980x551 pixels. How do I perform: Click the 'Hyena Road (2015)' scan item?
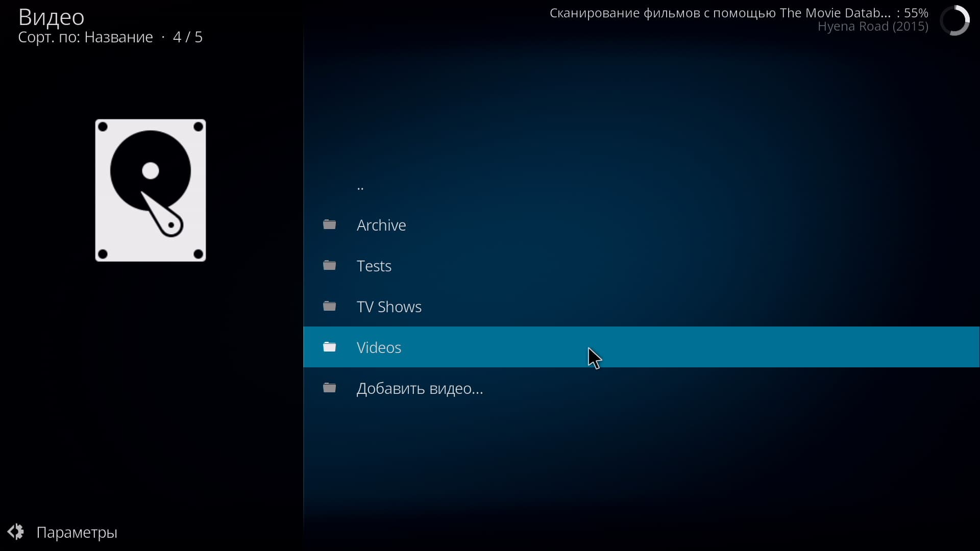[873, 27]
